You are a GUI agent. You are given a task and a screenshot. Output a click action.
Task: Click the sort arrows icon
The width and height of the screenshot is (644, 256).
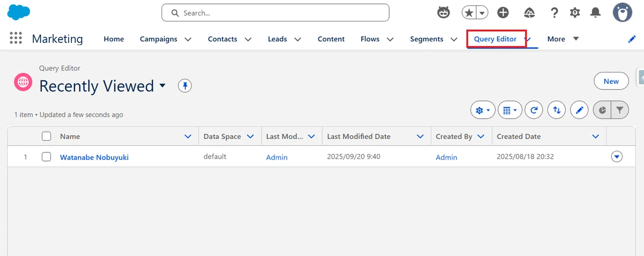pos(557,110)
